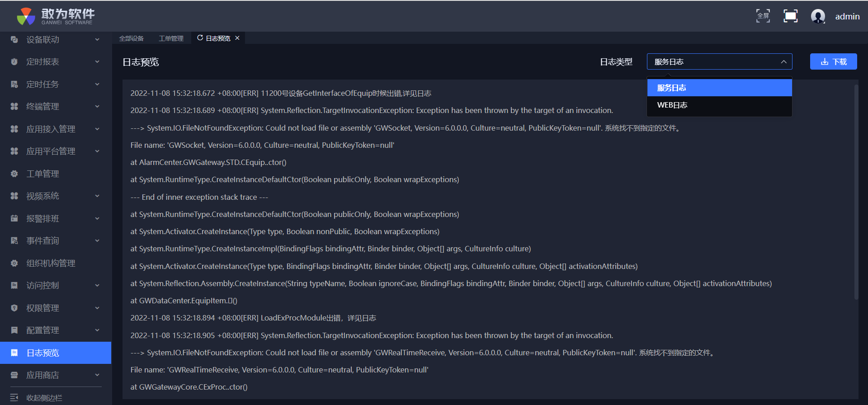Viewport: 868px width, 405px height.
Task: Click the screen expand icon beside 全屏
Action: 790,16
